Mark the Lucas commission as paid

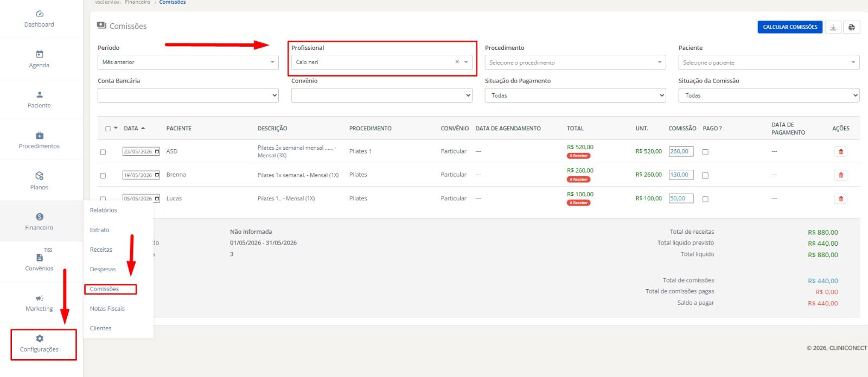pos(705,199)
